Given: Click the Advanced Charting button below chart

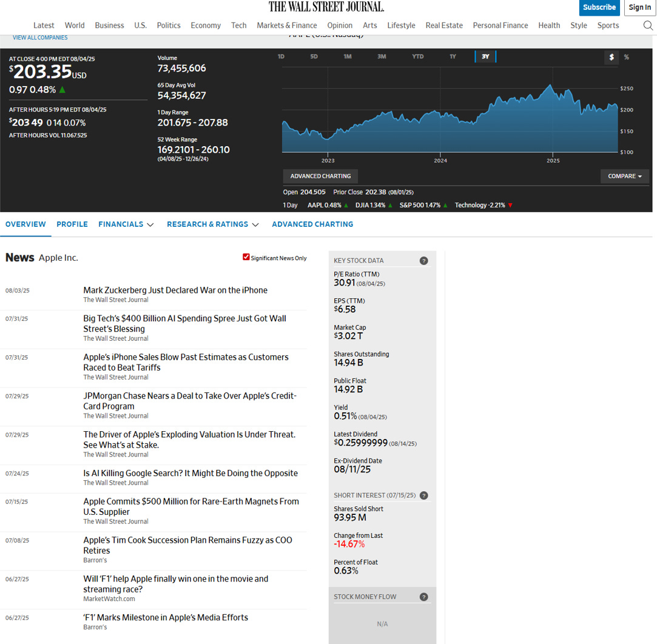Looking at the screenshot, I should 320,176.
